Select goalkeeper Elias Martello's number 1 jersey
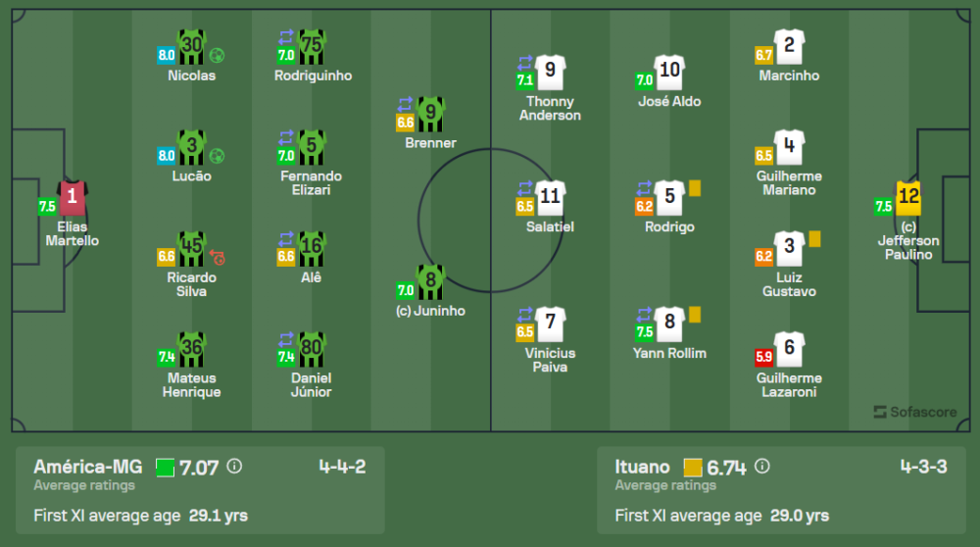 (x=72, y=197)
